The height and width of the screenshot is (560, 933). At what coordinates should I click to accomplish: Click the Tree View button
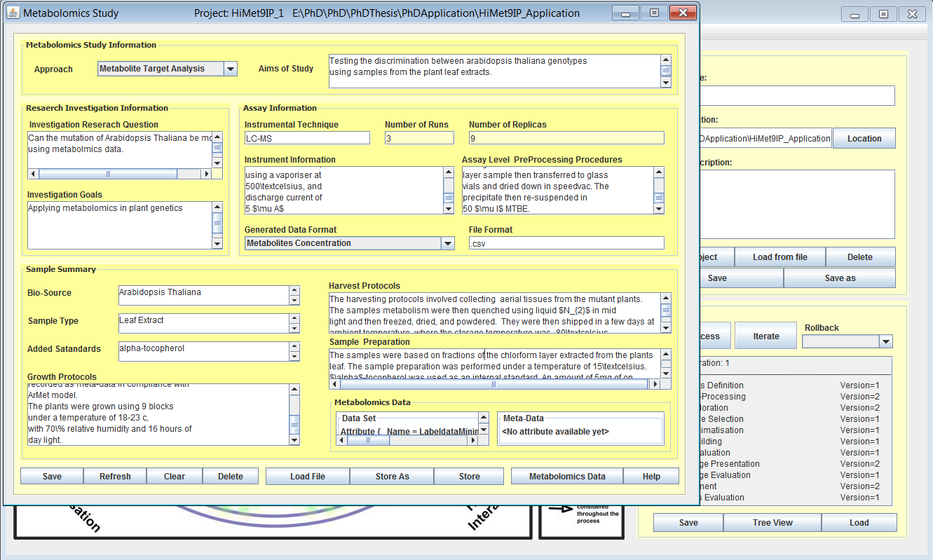point(772,523)
